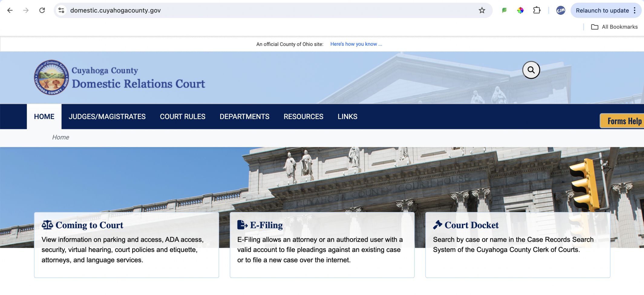Open the Here's how you know link
Image resolution: width=644 pixels, height=295 pixels.
coord(356,44)
